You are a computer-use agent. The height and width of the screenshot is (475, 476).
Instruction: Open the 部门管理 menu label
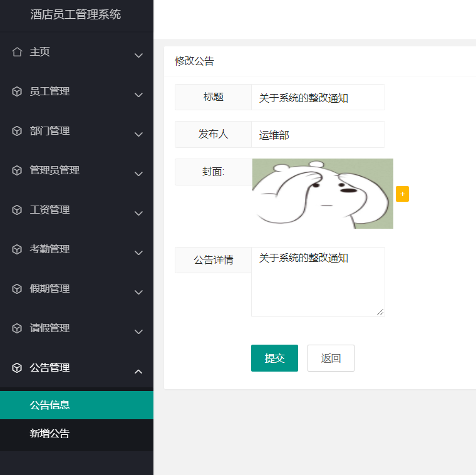[49, 130]
